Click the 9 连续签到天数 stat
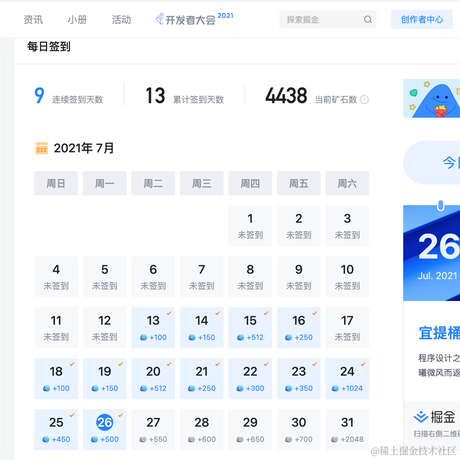 [69, 96]
